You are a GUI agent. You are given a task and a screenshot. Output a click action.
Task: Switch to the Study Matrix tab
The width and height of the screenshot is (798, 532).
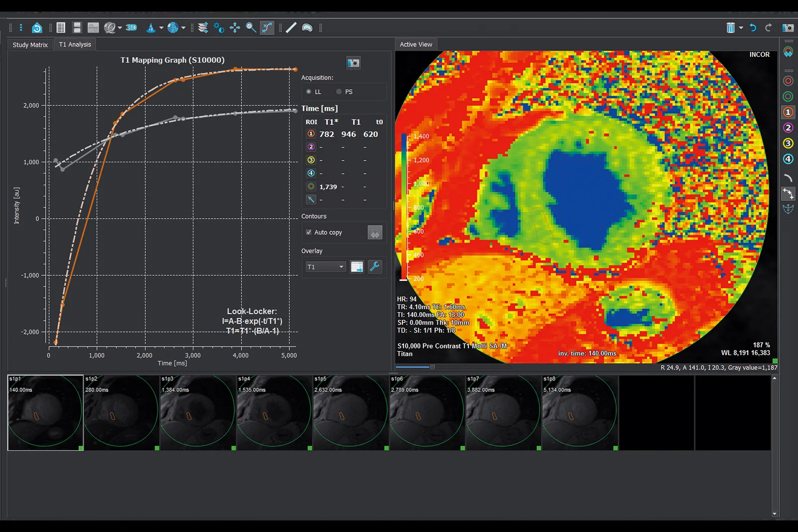[x=30, y=44]
